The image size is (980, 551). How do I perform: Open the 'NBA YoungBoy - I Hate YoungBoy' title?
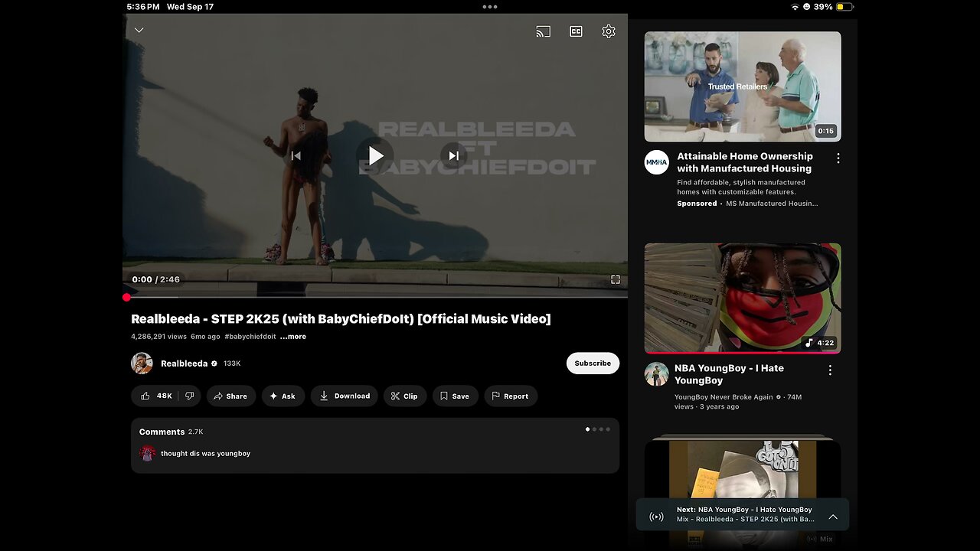pyautogui.click(x=729, y=374)
